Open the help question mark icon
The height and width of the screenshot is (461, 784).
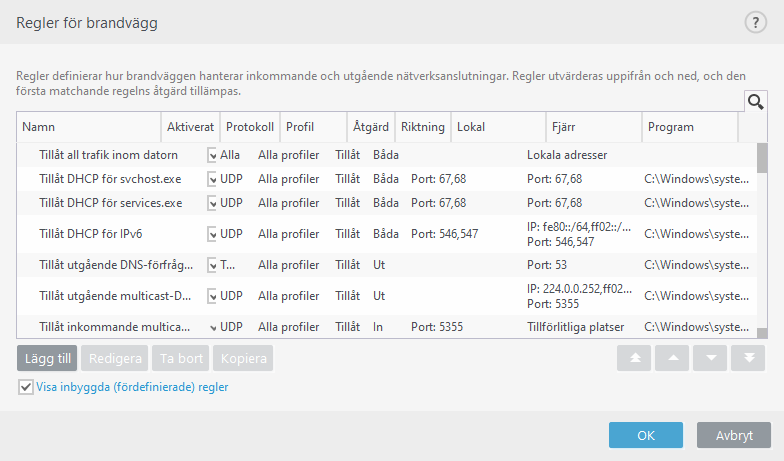[755, 23]
